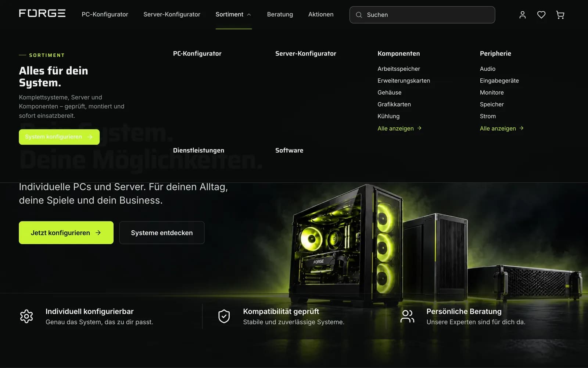Select Erweiterungskarten under Komponenten

pyautogui.click(x=404, y=81)
